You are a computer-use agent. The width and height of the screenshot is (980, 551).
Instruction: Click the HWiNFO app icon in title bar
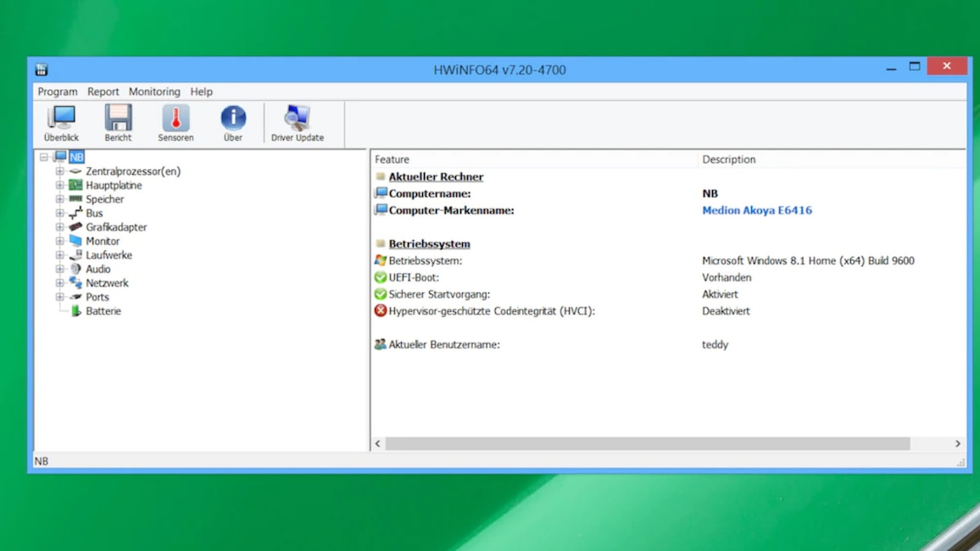[x=42, y=70]
